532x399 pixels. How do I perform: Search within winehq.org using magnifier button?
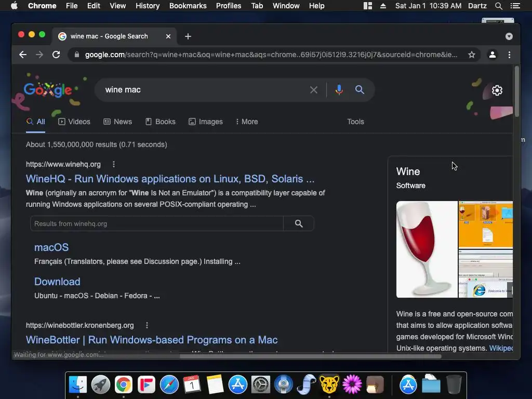click(x=299, y=223)
